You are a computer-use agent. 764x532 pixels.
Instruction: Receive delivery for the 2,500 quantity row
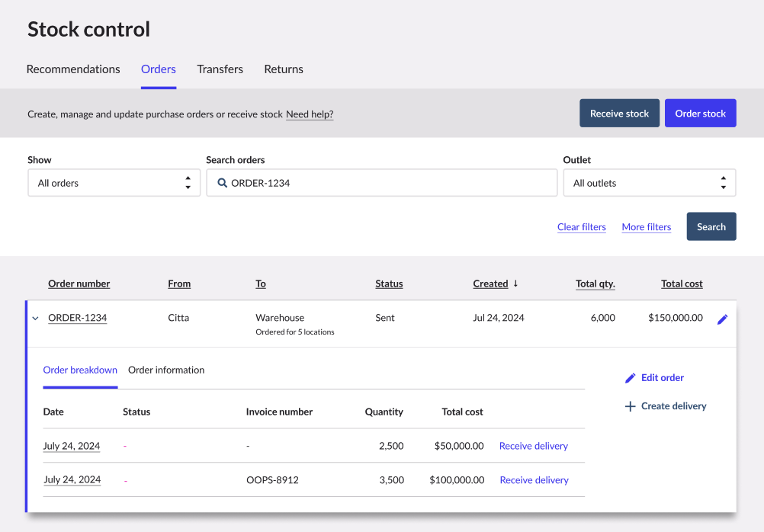point(534,446)
